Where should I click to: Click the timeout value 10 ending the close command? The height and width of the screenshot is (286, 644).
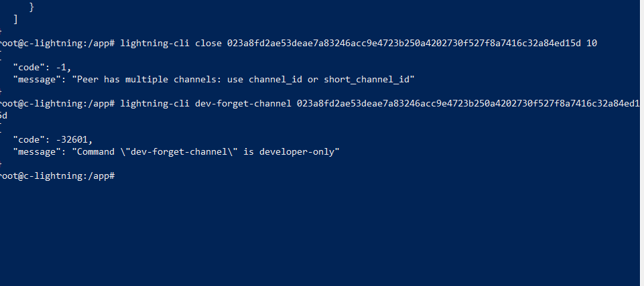pyautogui.click(x=591, y=44)
